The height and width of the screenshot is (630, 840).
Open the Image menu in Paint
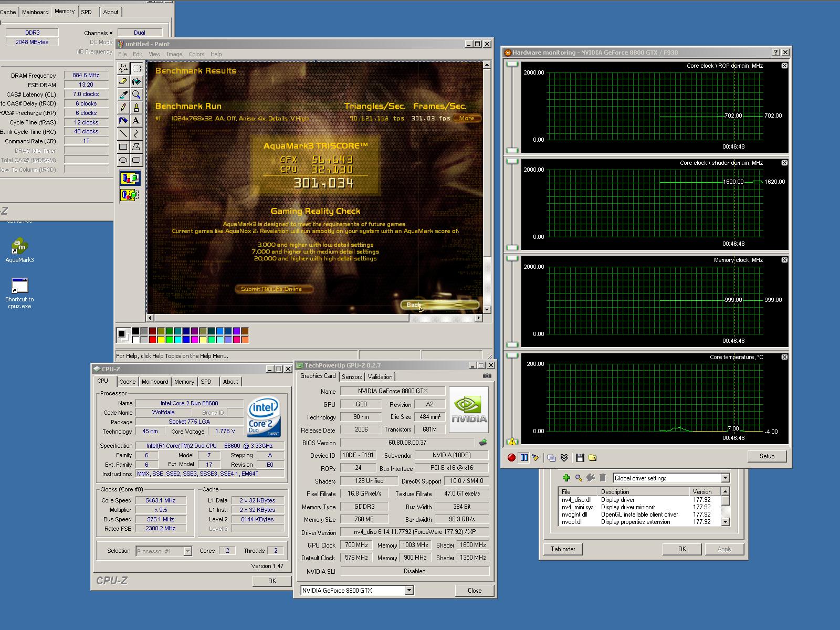point(174,54)
